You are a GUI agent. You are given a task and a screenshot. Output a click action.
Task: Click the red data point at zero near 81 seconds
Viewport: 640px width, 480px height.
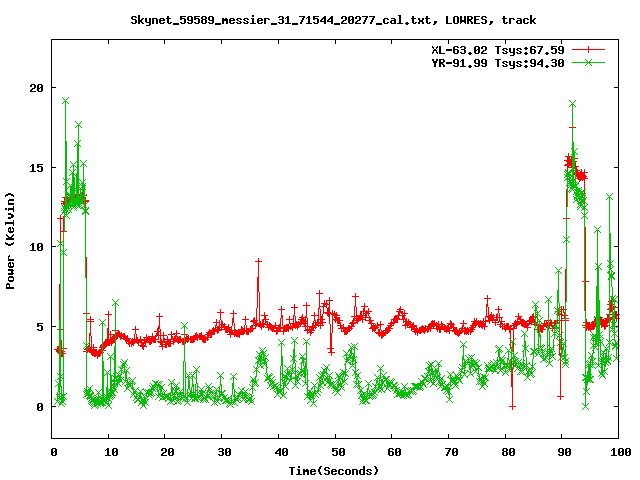(x=512, y=407)
